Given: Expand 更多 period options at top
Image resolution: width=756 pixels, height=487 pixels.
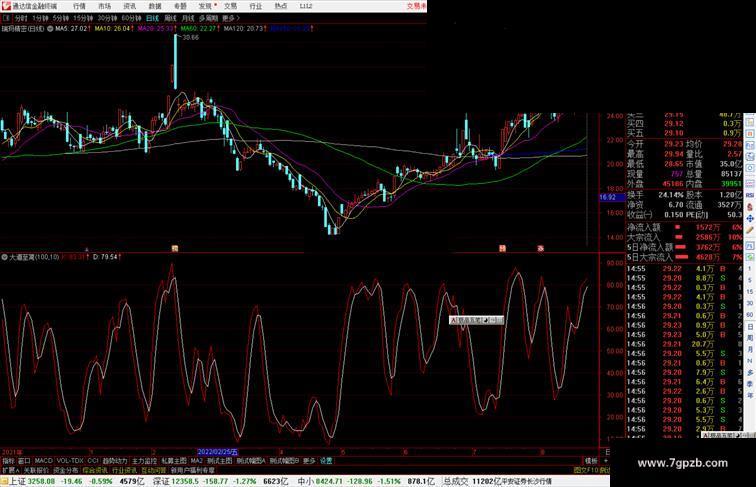Looking at the screenshot, I should 230,18.
